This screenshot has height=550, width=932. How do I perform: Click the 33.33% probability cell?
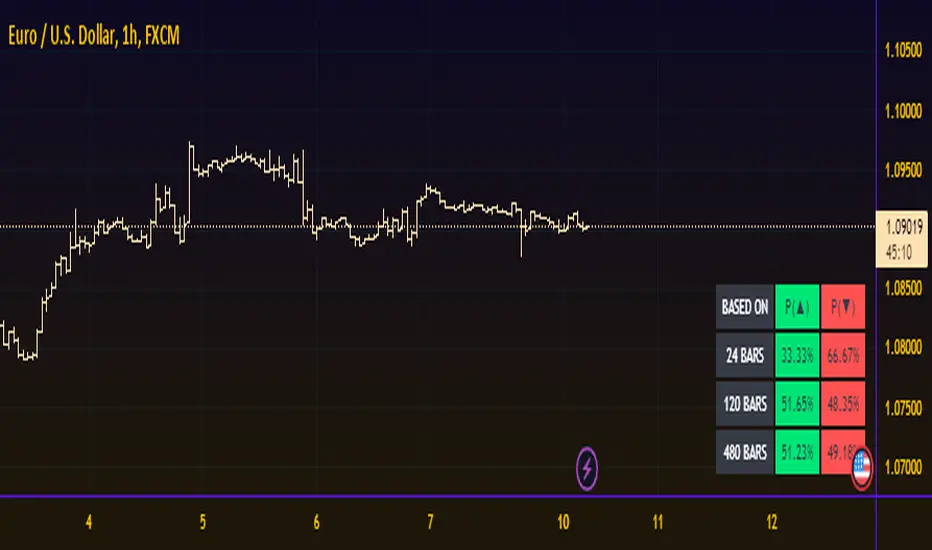(x=797, y=356)
